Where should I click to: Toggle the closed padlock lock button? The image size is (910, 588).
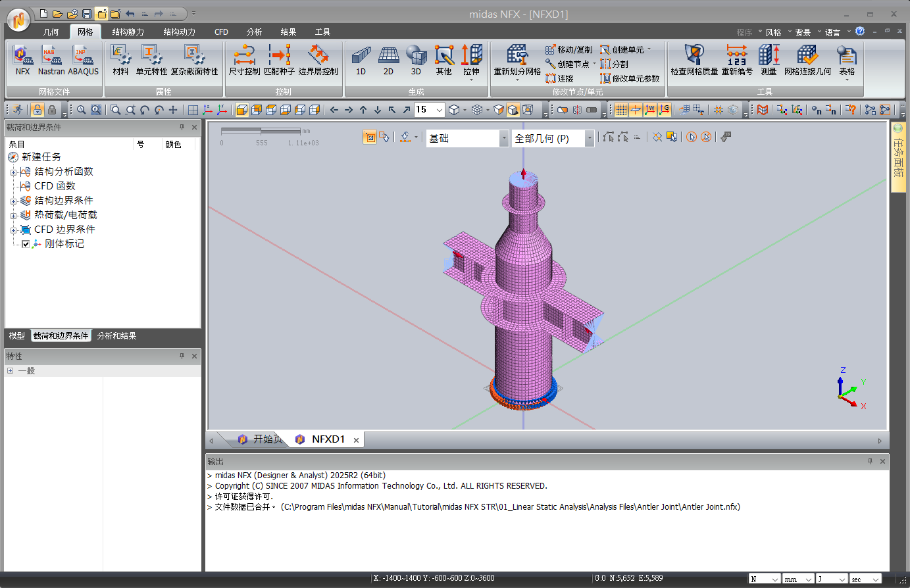pos(52,110)
